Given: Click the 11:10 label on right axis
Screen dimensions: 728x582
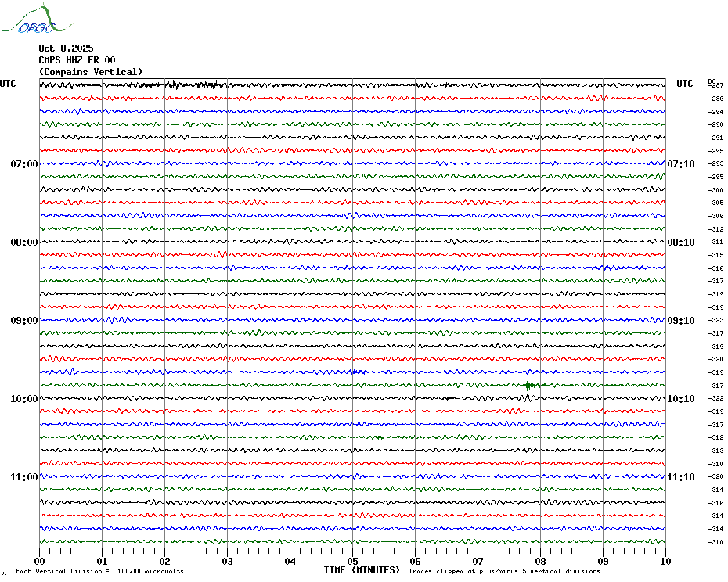Looking at the screenshot, I should [680, 477].
